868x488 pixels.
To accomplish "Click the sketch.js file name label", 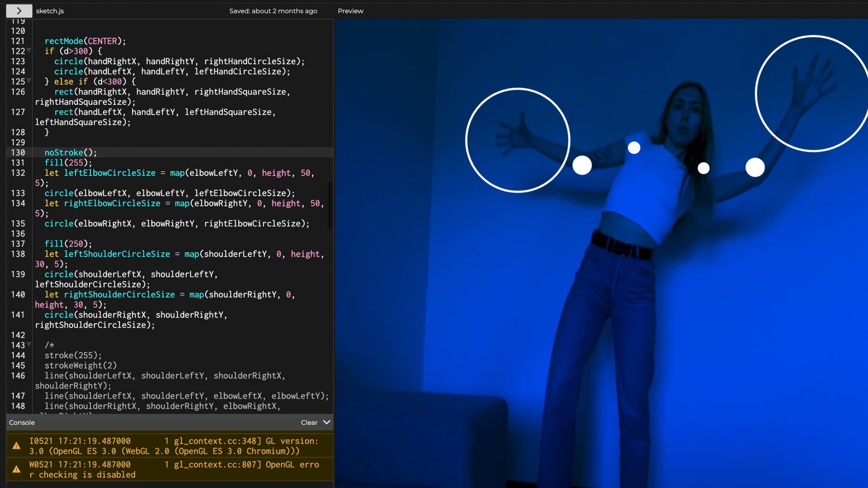I will point(50,11).
